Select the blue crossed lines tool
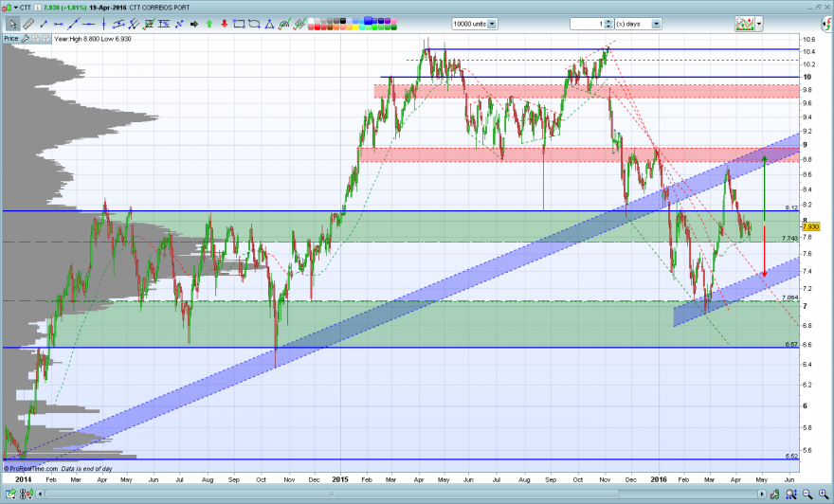The width and height of the screenshot is (834, 504). click(179, 24)
